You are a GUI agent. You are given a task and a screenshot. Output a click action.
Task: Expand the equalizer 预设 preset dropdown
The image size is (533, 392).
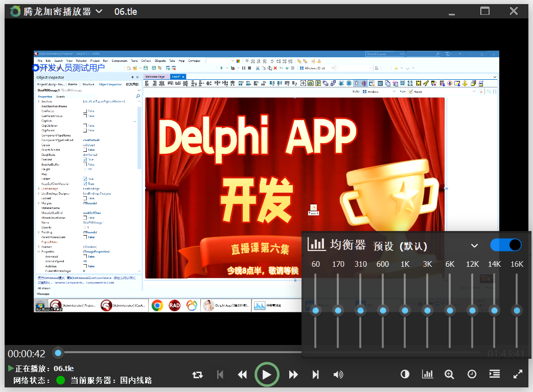point(475,245)
